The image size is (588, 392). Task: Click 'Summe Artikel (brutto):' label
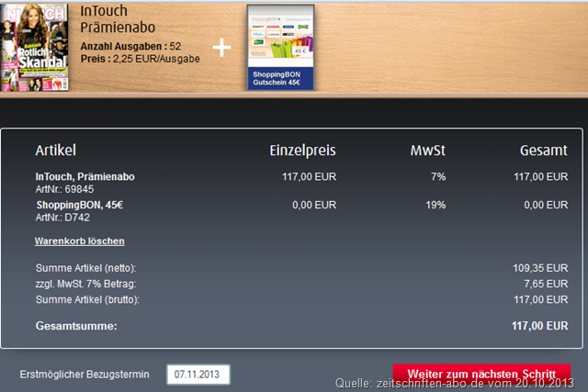coord(87,299)
